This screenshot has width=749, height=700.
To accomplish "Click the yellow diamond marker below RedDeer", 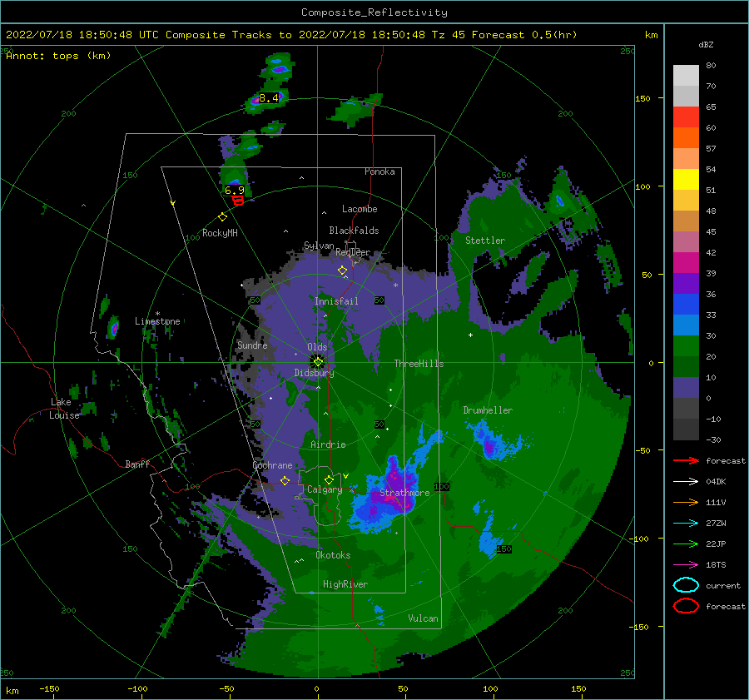I will click(342, 271).
